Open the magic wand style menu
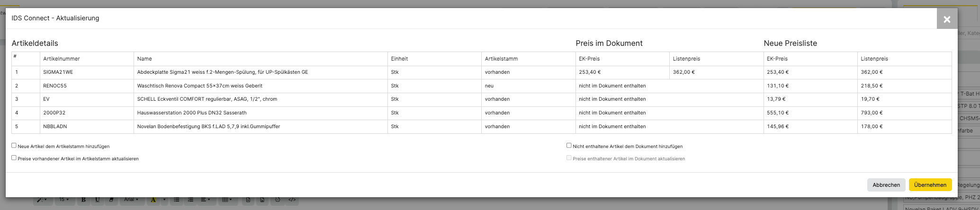The image size is (980, 210). point(42,200)
